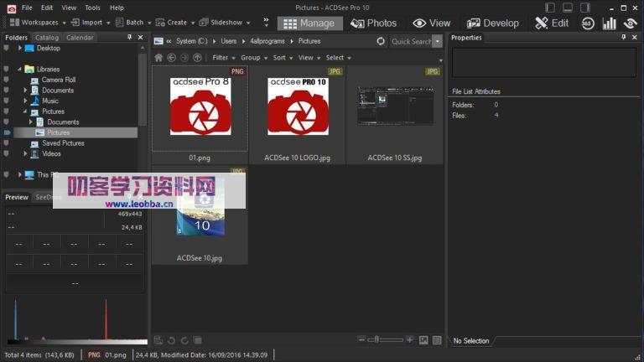Click System (C:) in the path bar
The width and height of the screenshot is (644, 362).
click(191, 41)
